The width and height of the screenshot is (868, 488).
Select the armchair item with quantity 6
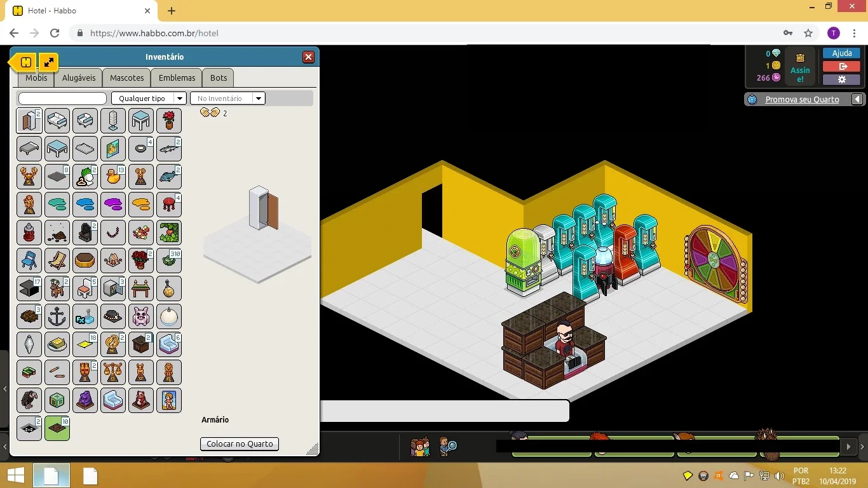169,344
